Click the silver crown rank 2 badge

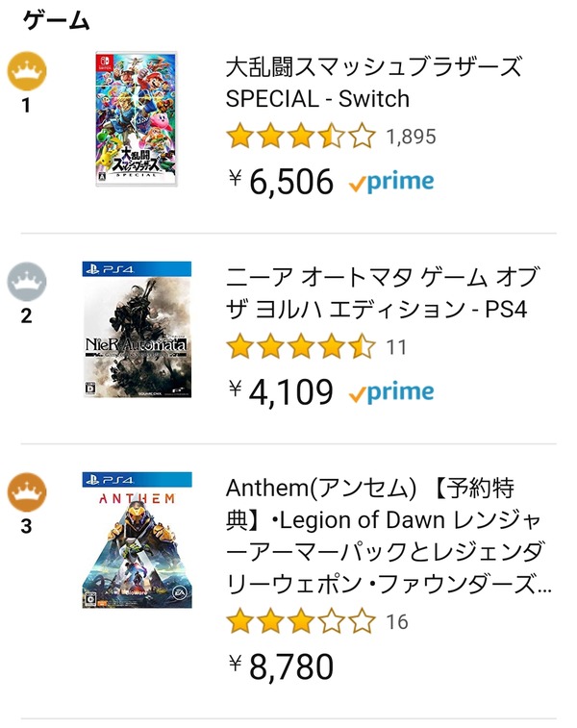pyautogui.click(x=27, y=282)
